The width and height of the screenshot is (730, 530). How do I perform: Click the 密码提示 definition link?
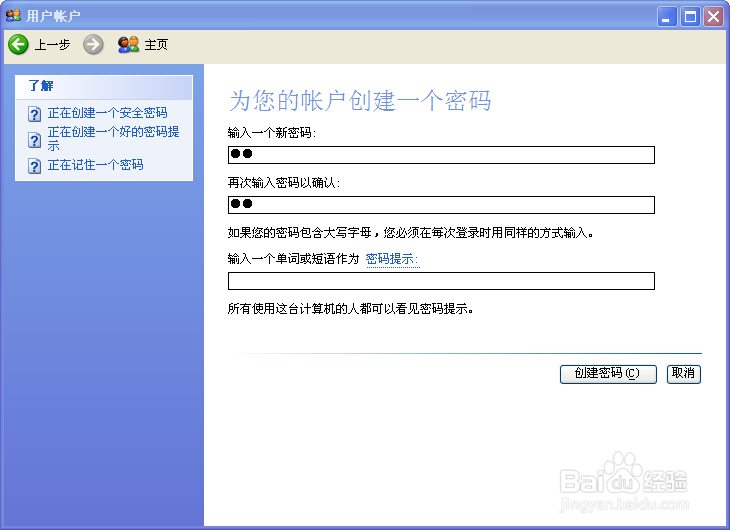392,259
